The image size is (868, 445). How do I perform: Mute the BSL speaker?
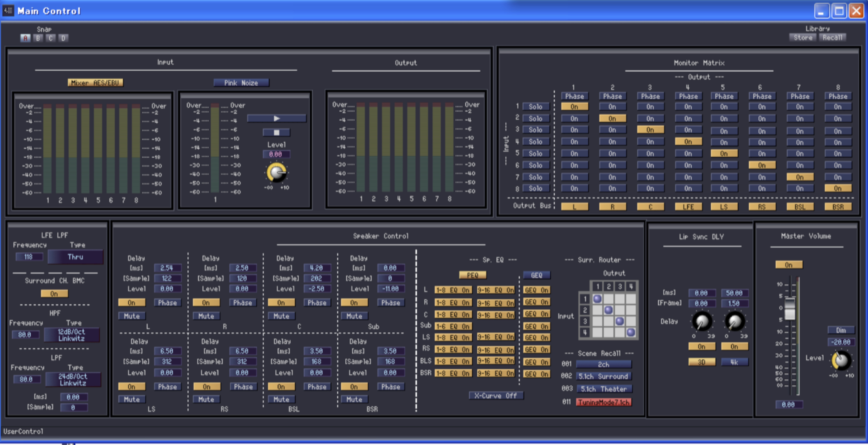[x=281, y=400]
